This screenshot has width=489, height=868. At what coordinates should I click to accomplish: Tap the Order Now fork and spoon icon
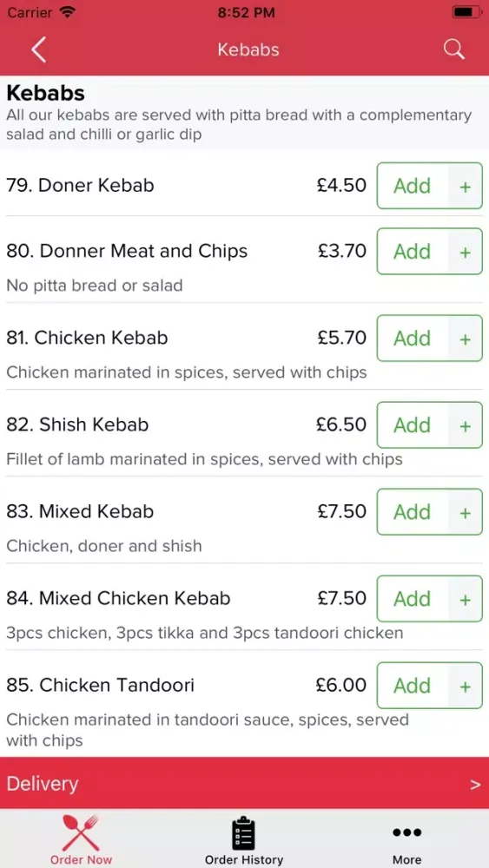click(x=81, y=832)
